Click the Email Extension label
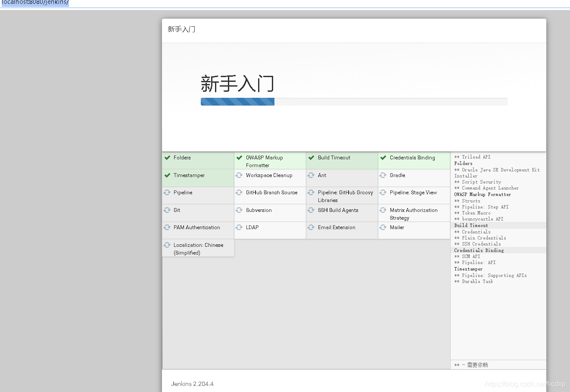The image size is (570, 392). point(337,227)
